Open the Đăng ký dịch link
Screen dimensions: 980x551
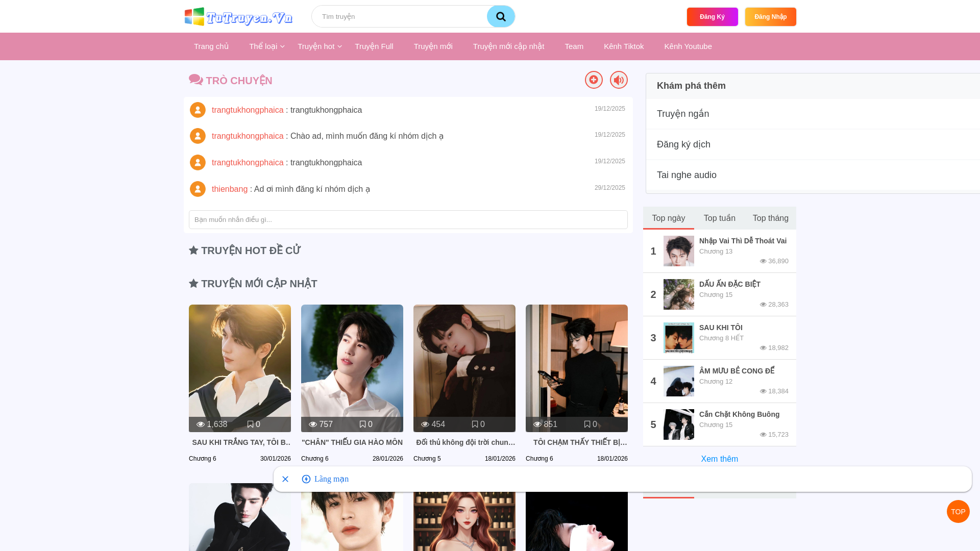pyautogui.click(x=813, y=144)
